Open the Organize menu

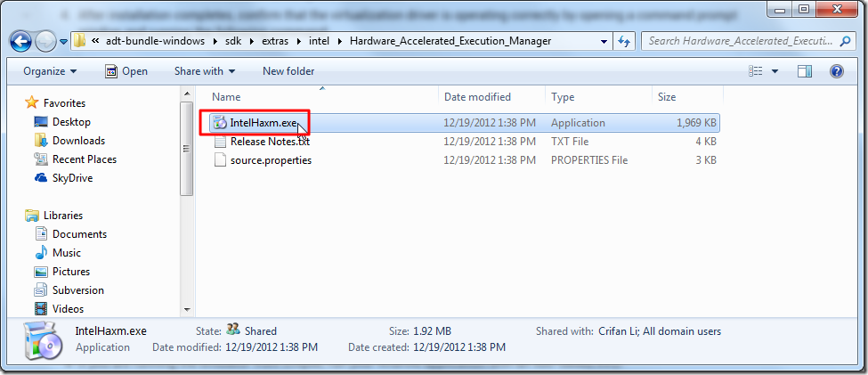50,71
